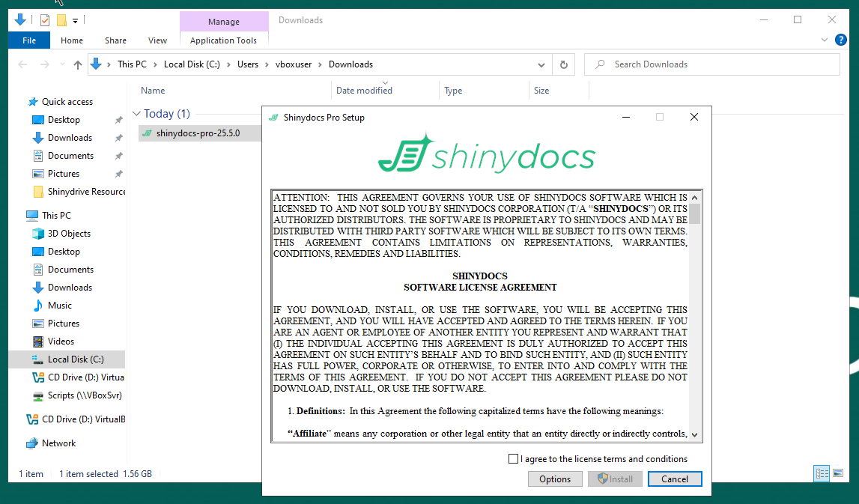This screenshot has height=504, width=859.
Task: Open 3D Objects in the navigation pane
Action: point(69,234)
